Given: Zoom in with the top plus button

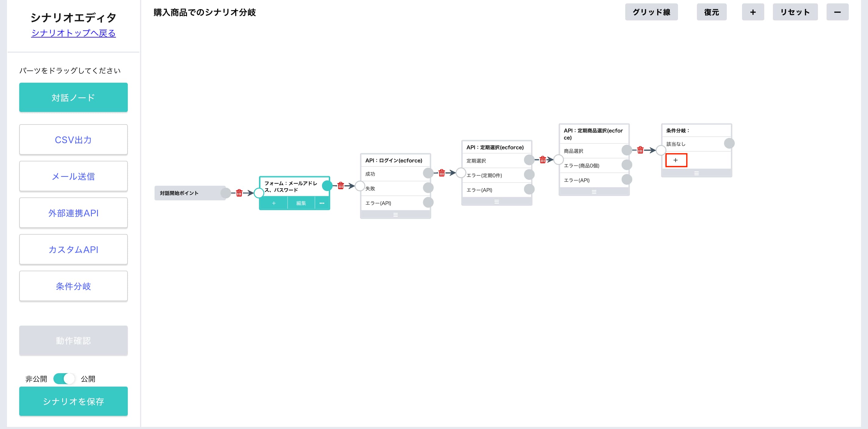Looking at the screenshot, I should tap(753, 12).
